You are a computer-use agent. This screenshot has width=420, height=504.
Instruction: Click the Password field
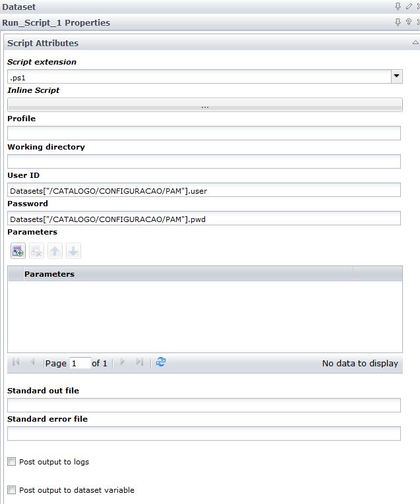(x=204, y=218)
